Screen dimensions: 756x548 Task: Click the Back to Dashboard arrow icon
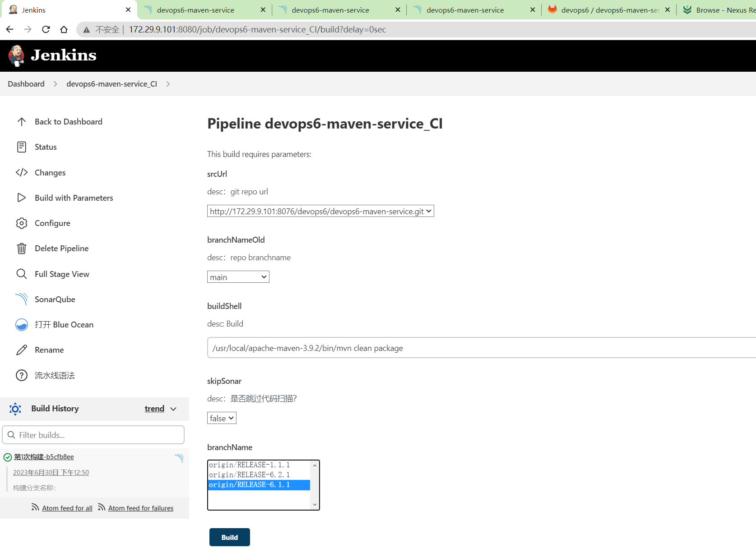[21, 122]
